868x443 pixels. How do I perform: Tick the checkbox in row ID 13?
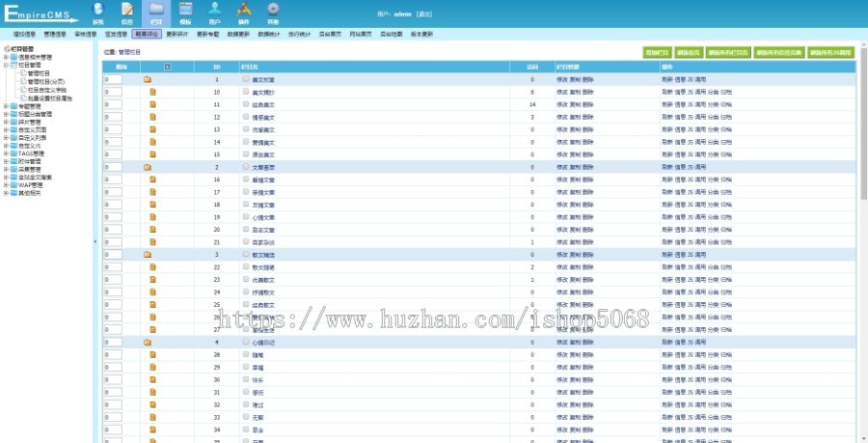coord(246,129)
